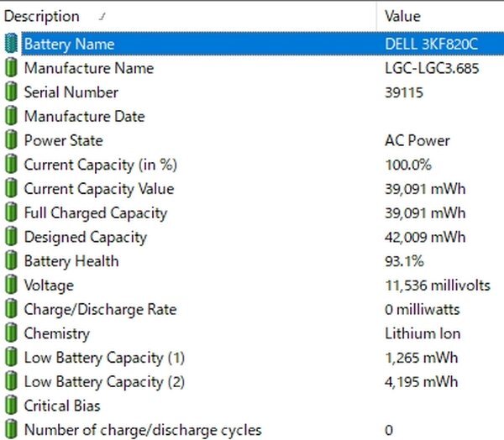
Task: Click the battery icon next to Voltage
Action: [11, 285]
